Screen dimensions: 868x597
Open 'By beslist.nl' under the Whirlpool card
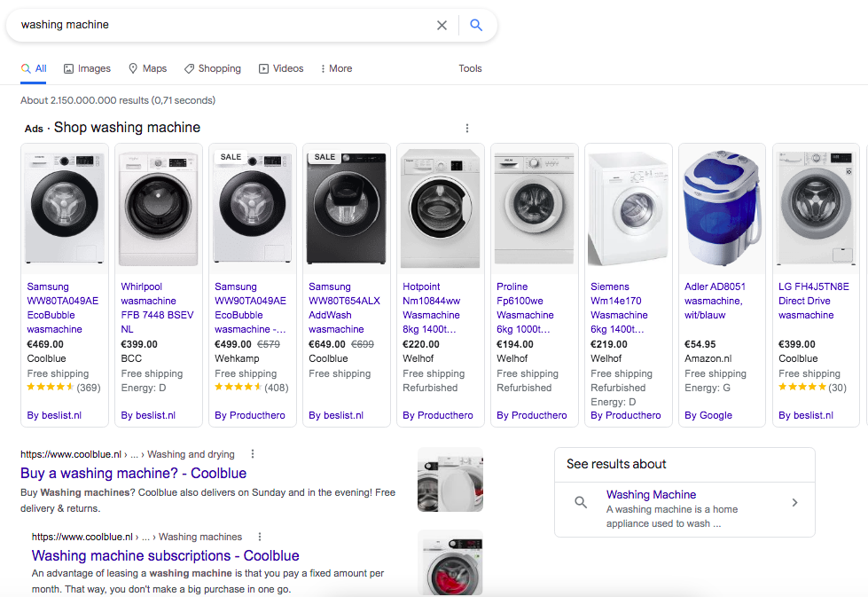[148, 415]
